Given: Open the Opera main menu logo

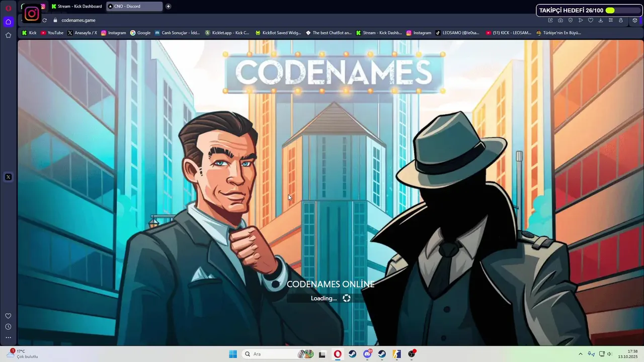Looking at the screenshot, I should click(x=8, y=8).
